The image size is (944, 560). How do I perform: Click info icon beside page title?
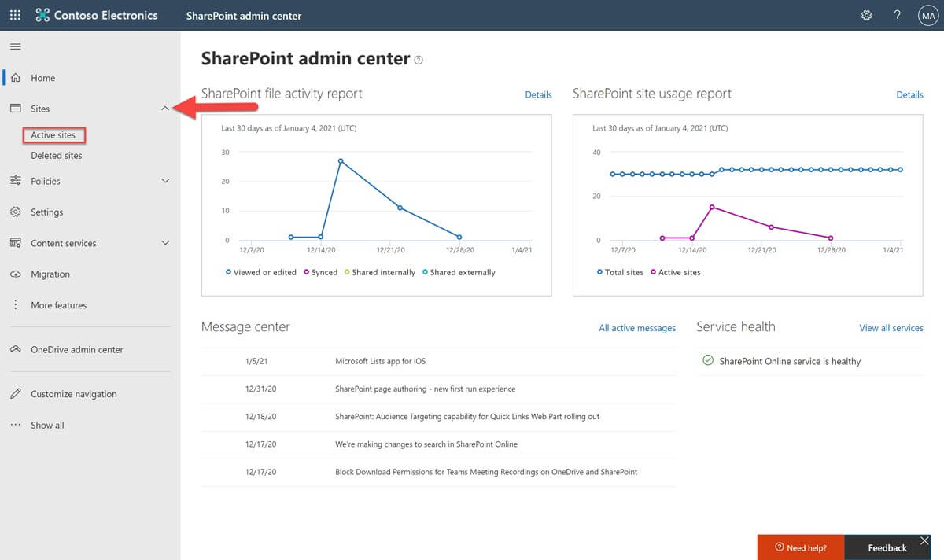[419, 60]
